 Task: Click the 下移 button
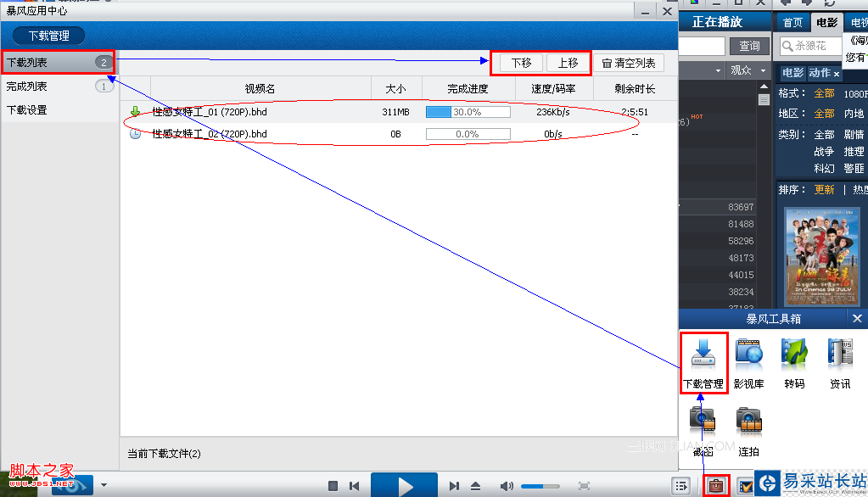(521, 63)
